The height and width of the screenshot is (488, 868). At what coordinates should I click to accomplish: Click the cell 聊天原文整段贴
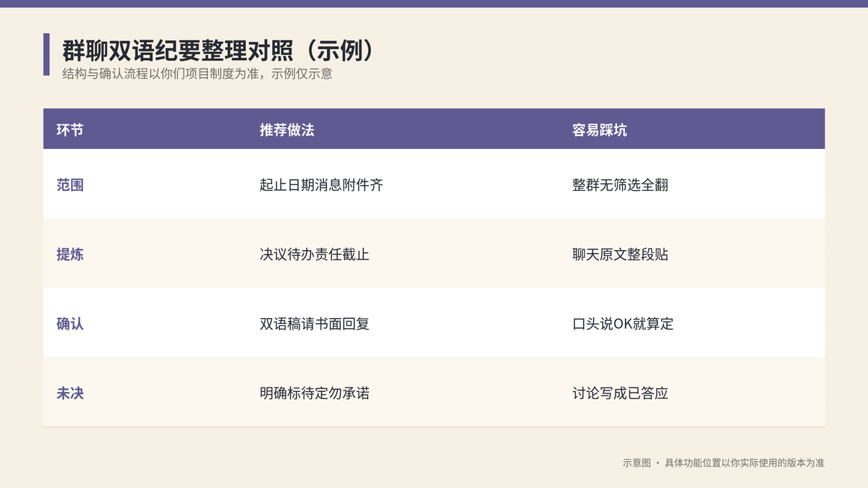[x=620, y=254]
